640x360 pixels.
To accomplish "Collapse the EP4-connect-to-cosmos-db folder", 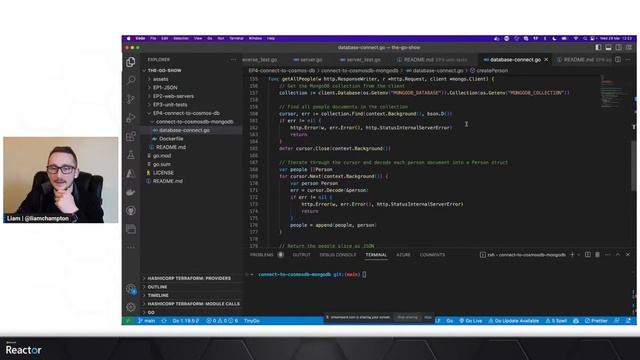I will pyautogui.click(x=192, y=113).
